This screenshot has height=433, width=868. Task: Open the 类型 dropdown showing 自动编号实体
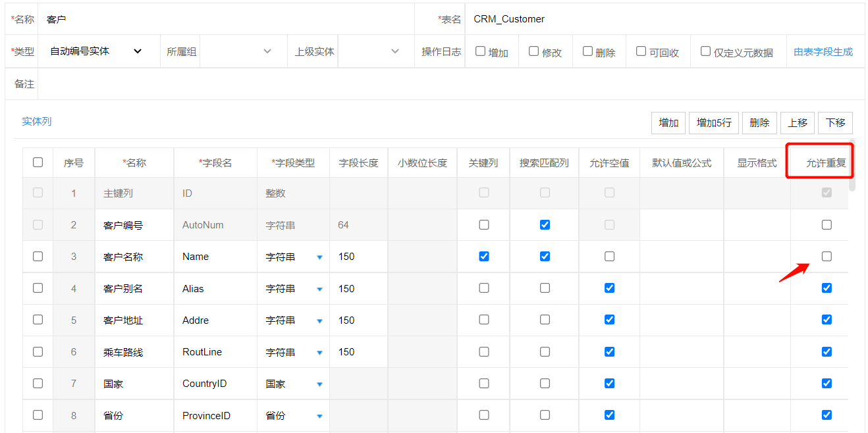pos(137,51)
